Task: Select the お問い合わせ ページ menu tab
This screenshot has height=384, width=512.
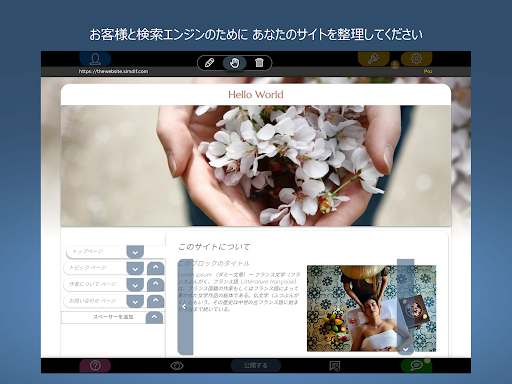Action: (x=95, y=301)
